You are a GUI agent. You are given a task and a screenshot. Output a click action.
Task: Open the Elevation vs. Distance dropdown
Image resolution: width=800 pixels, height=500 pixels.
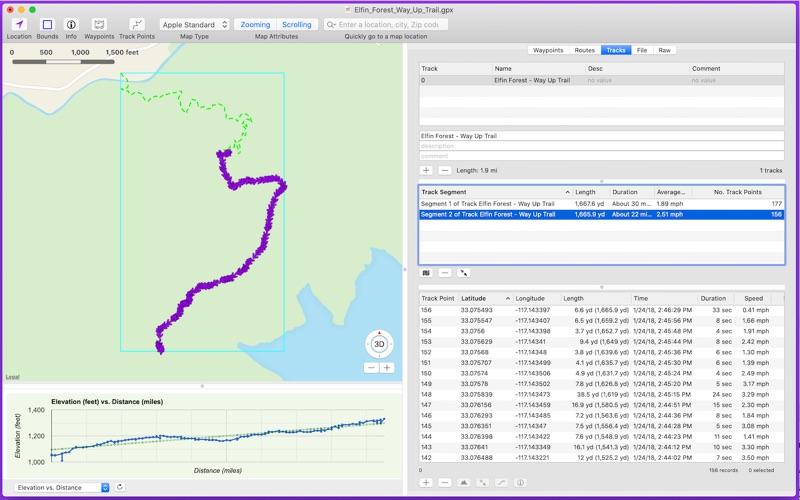[62, 487]
